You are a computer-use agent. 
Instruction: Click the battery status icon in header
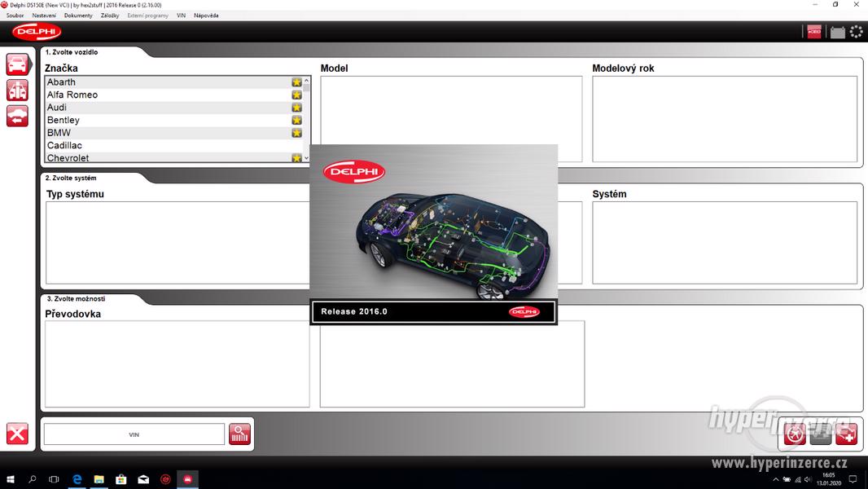(837, 33)
